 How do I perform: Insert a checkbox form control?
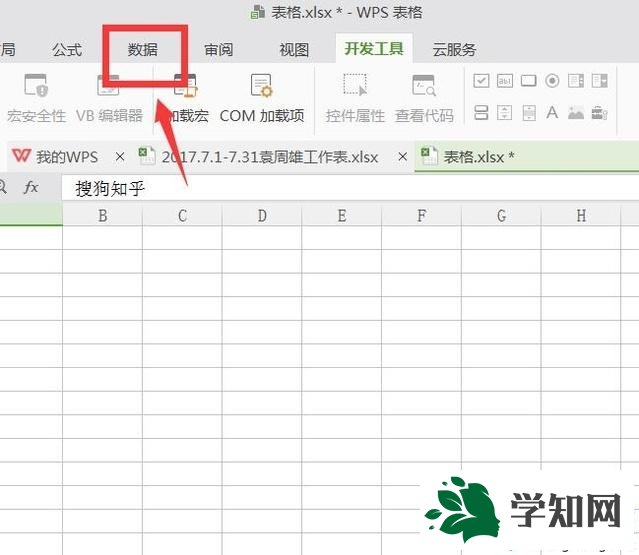(x=481, y=81)
